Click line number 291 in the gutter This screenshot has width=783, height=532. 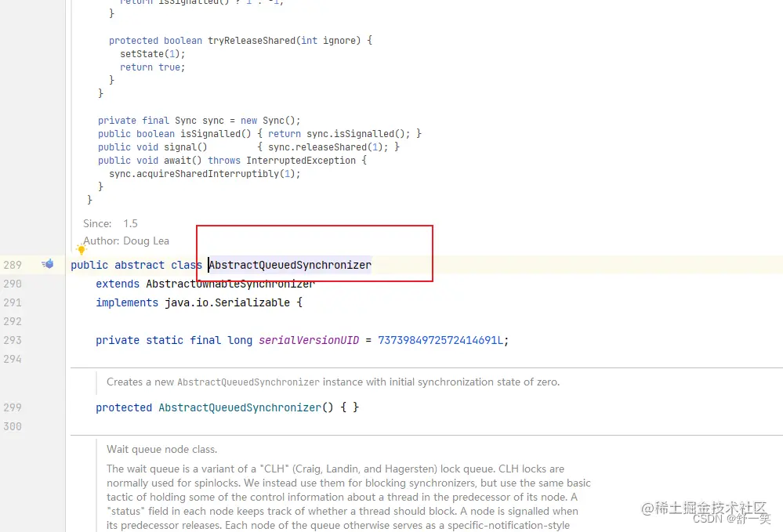tap(13, 303)
